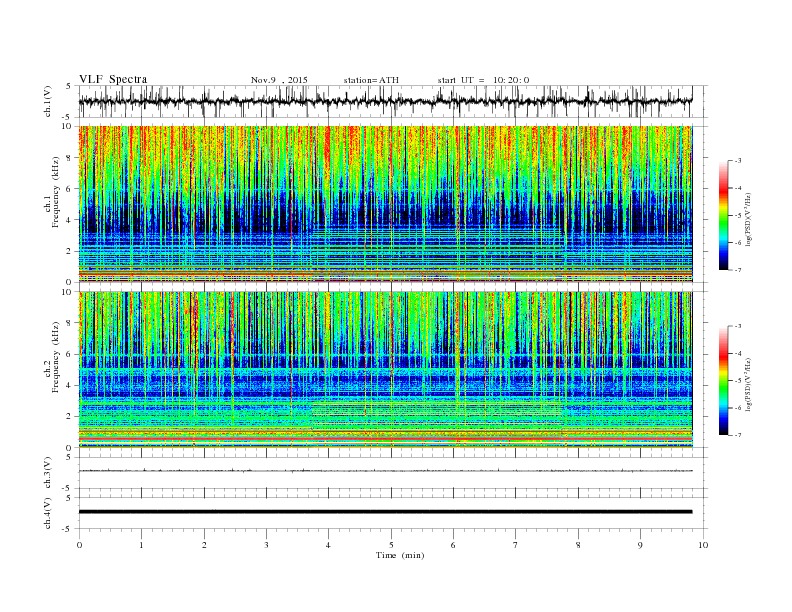Select the "Time (min)" axis label
The image size is (792, 612).
[400, 555]
